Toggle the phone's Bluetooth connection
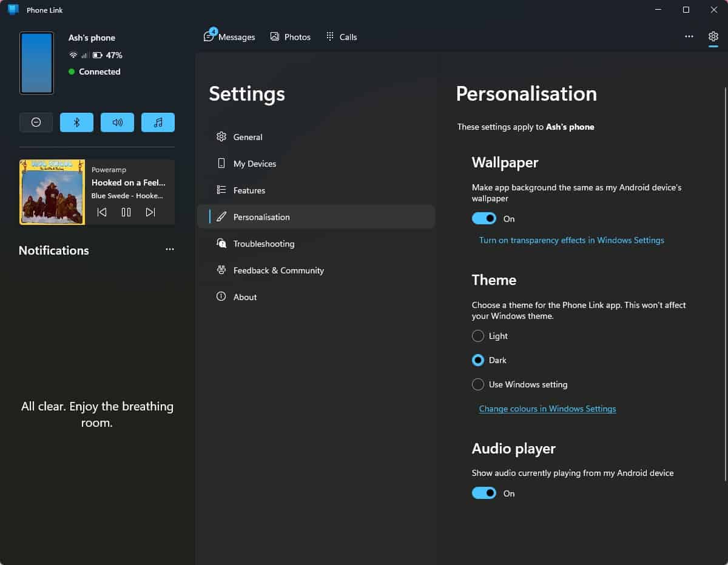Screen dimensions: 728x565 (76, 122)
